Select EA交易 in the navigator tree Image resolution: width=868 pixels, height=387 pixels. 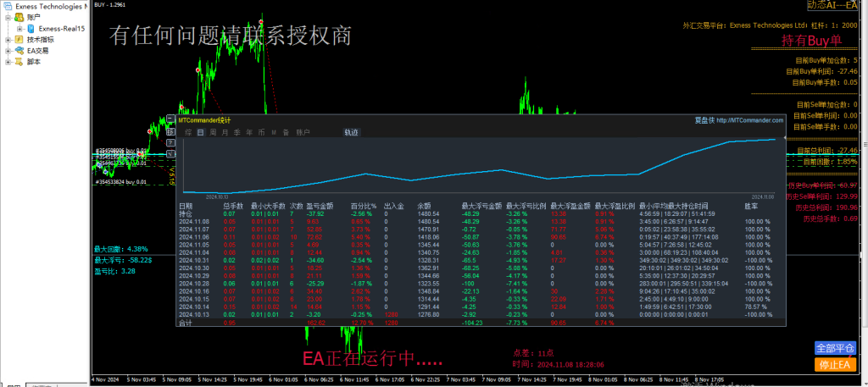pos(37,51)
